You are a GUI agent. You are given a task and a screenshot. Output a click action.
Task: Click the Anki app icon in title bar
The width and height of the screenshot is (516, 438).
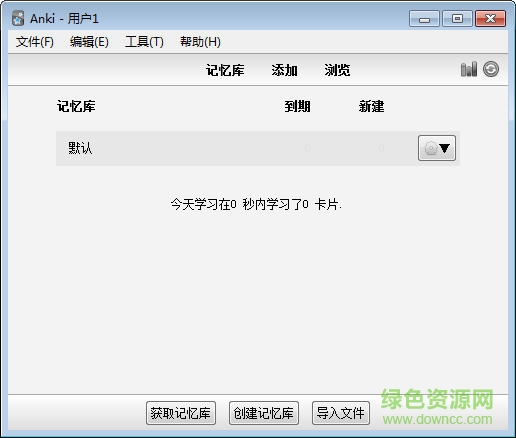[x=18, y=18]
